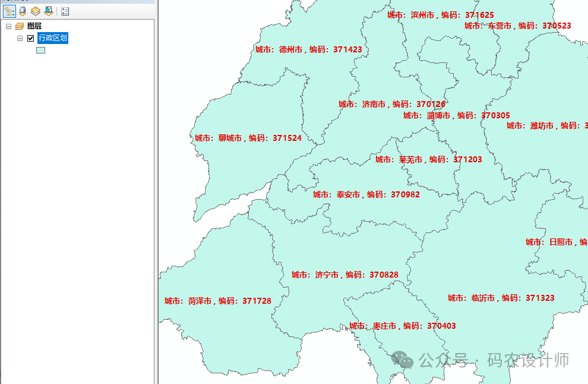Open the 行政区划 light green symbol swatch
The image size is (588, 384).
(40, 50)
